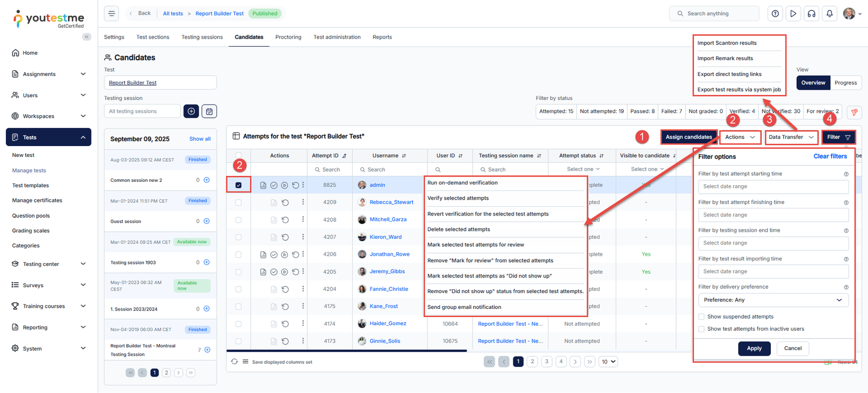Screen dimensions: 868x393
Task: Click the add testing session plus icon
Action: 191,111
